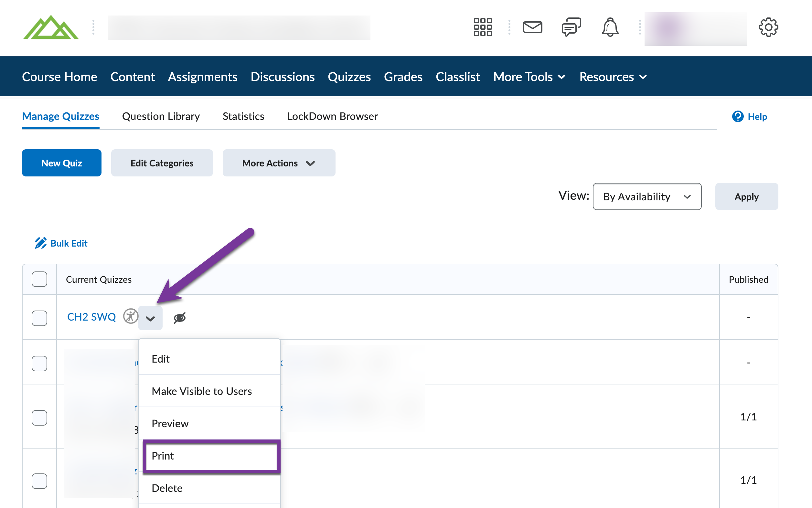812x508 pixels.
Task: Toggle the hidden-eye visibility icon for CH2 SWQ
Action: pos(179,317)
